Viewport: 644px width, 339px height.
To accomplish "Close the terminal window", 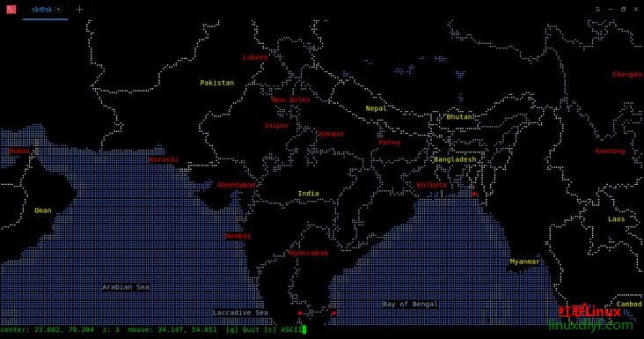I will point(635,9).
